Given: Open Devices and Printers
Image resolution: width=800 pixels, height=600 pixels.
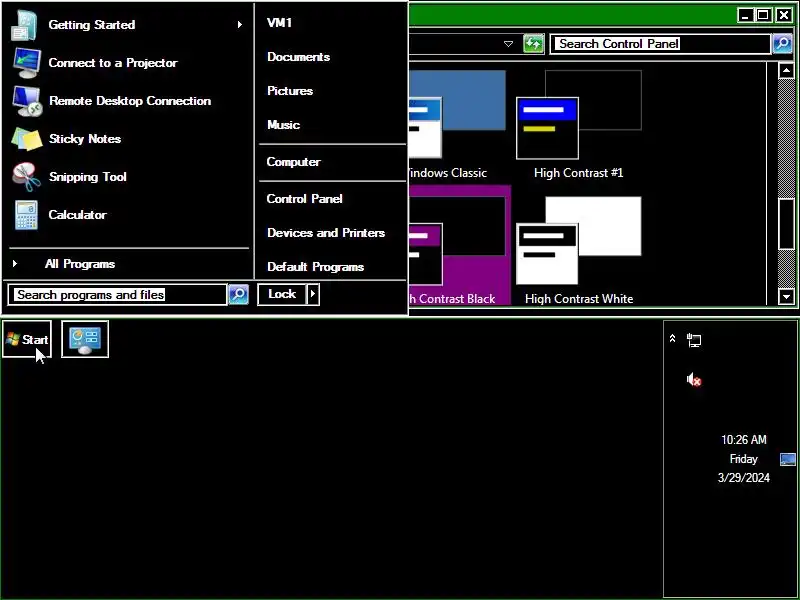Looking at the screenshot, I should 326,233.
